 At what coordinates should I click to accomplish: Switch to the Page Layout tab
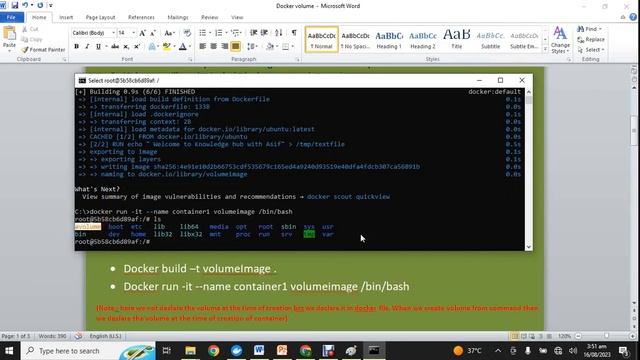100,17
